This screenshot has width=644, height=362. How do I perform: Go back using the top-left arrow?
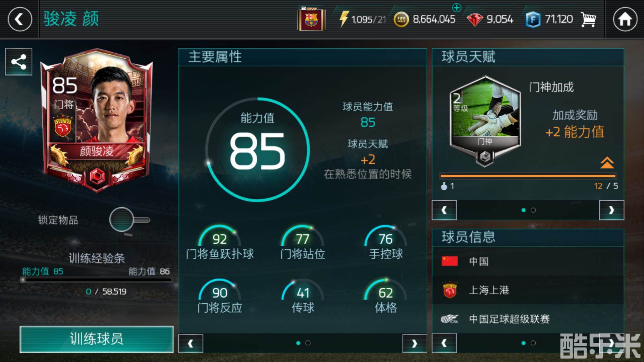coord(20,19)
